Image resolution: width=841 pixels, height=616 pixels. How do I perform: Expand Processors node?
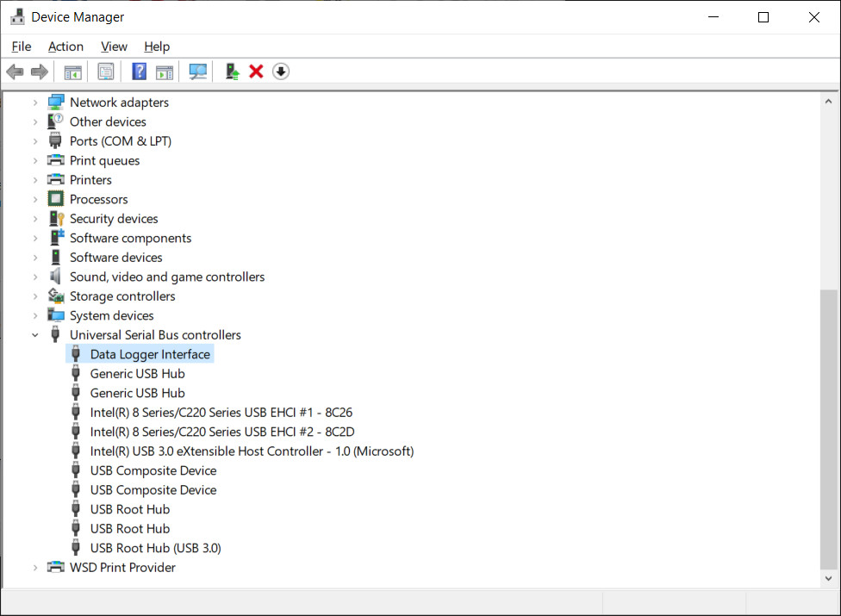coord(35,199)
